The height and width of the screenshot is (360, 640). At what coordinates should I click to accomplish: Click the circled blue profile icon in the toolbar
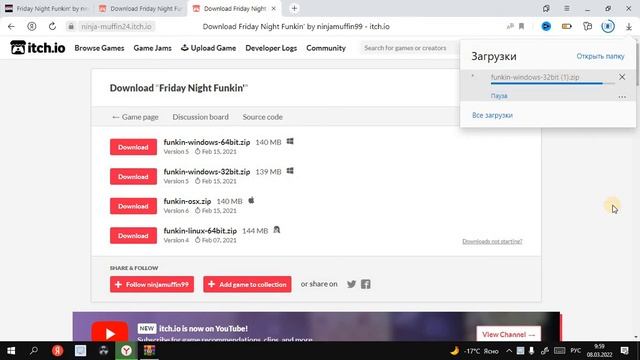608,27
